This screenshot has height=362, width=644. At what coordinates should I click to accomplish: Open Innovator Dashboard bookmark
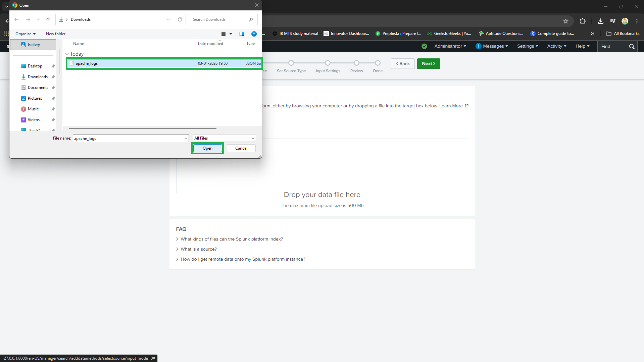(x=346, y=34)
